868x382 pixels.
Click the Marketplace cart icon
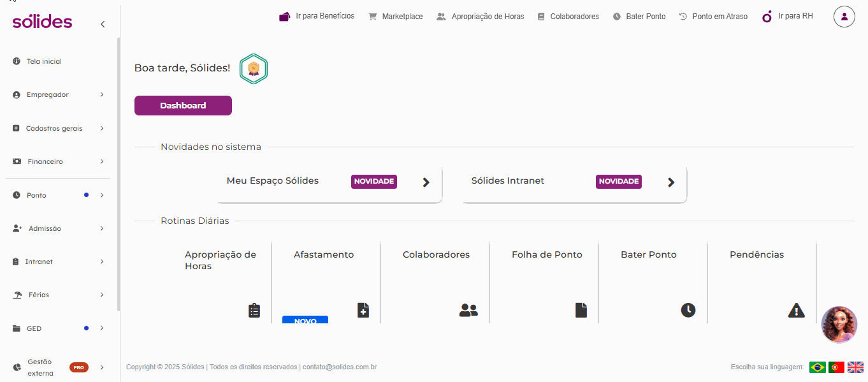point(372,17)
